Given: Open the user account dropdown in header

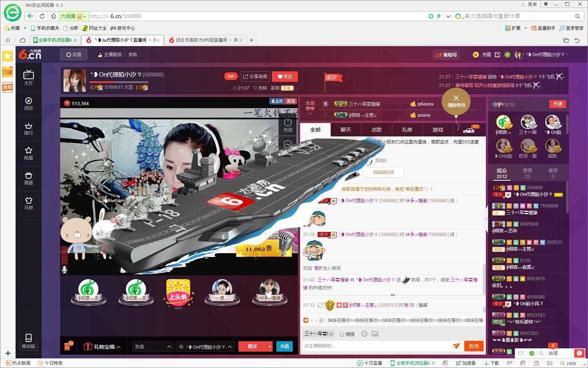Looking at the screenshot, I should 568,55.
